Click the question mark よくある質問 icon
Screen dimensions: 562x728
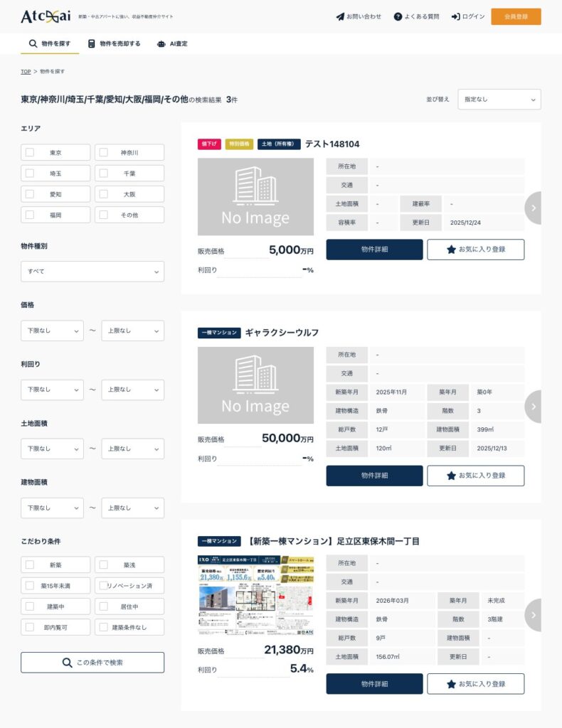tap(398, 16)
